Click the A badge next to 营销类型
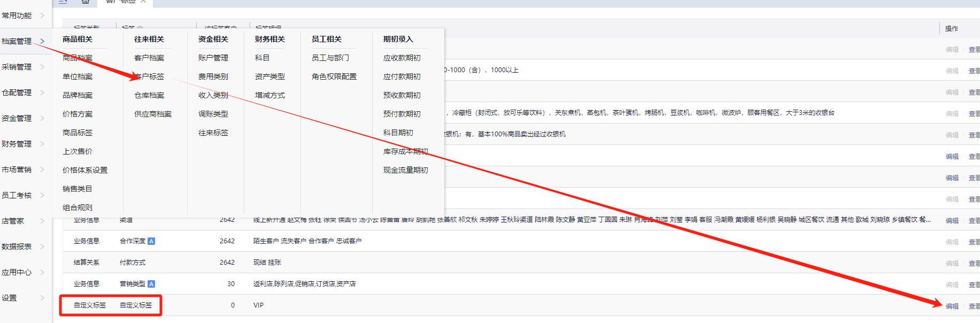The height and width of the screenshot is (323, 980). click(x=151, y=284)
